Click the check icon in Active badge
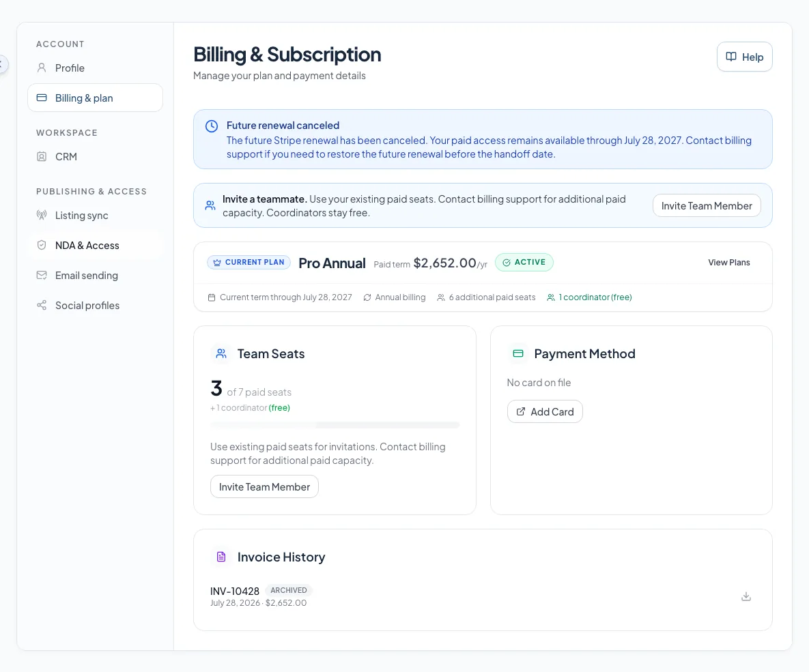This screenshot has height=672, width=809. (x=507, y=263)
